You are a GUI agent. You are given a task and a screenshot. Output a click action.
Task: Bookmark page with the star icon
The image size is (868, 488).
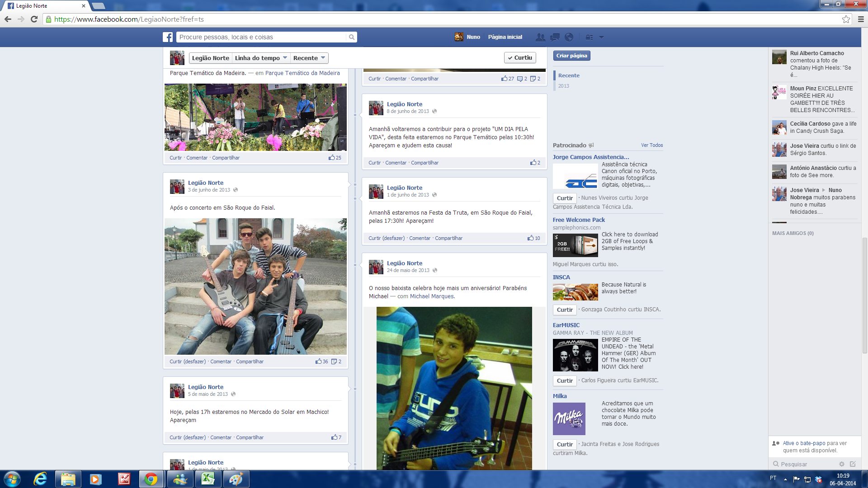(846, 19)
